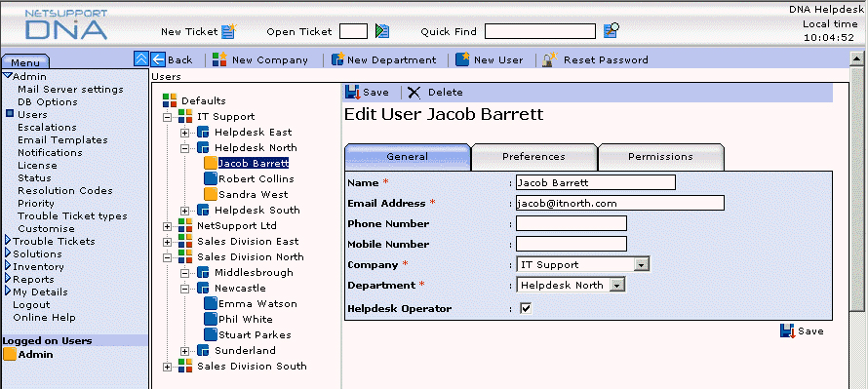Click Jacob Barrett's orange user icon
868x389 pixels.
coord(211,163)
